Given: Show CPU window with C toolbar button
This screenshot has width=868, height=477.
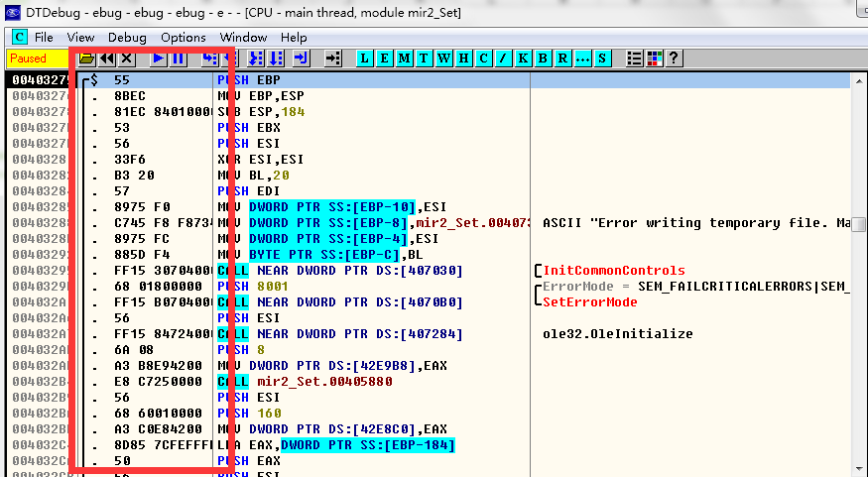Looking at the screenshot, I should click(x=483, y=59).
